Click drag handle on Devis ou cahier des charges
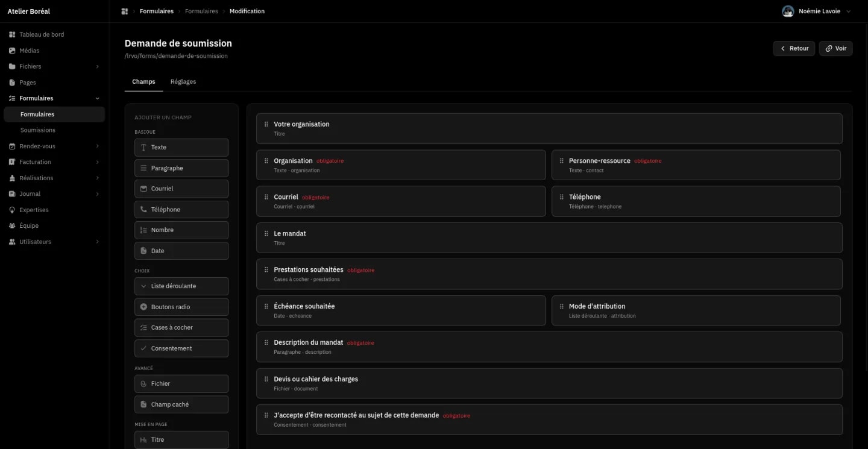The image size is (868, 449). (x=266, y=379)
